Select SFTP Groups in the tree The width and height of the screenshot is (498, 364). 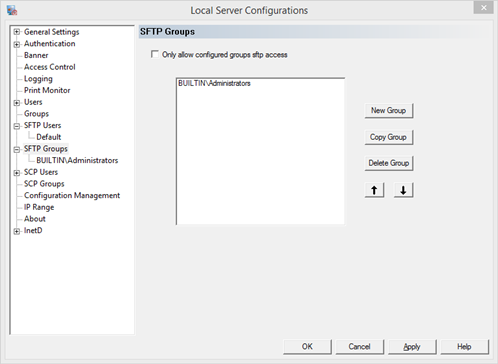click(46, 149)
